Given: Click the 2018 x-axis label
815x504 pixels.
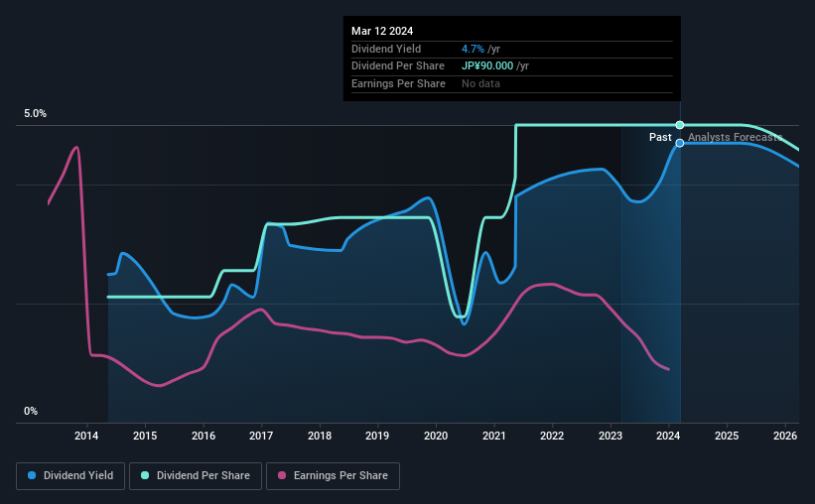Looking at the screenshot, I should tap(320, 436).
